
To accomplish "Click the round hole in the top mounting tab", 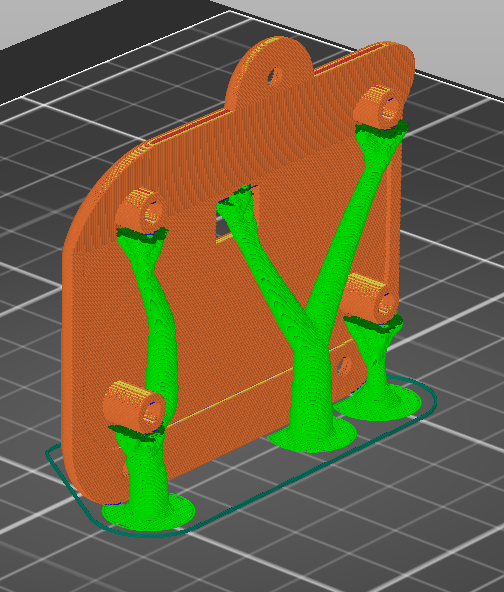I will pos(274,76).
